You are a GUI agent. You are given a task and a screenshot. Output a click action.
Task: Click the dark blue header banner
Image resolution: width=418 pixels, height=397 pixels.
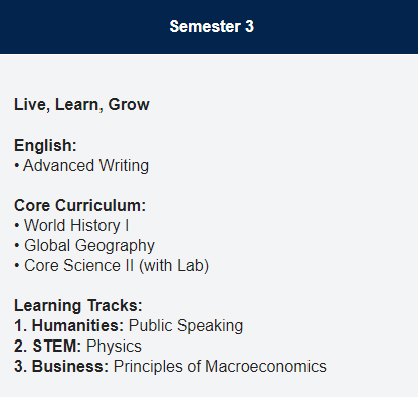[209, 27]
